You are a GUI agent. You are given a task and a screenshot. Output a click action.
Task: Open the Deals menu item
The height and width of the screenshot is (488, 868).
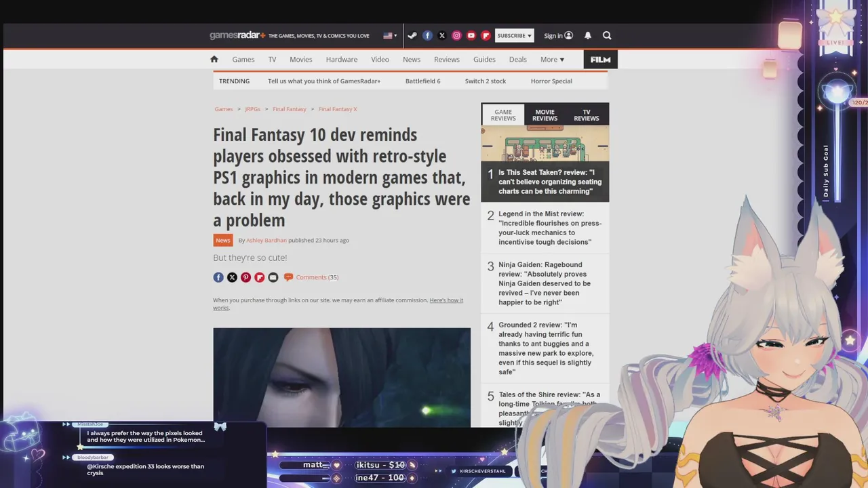coord(518,59)
